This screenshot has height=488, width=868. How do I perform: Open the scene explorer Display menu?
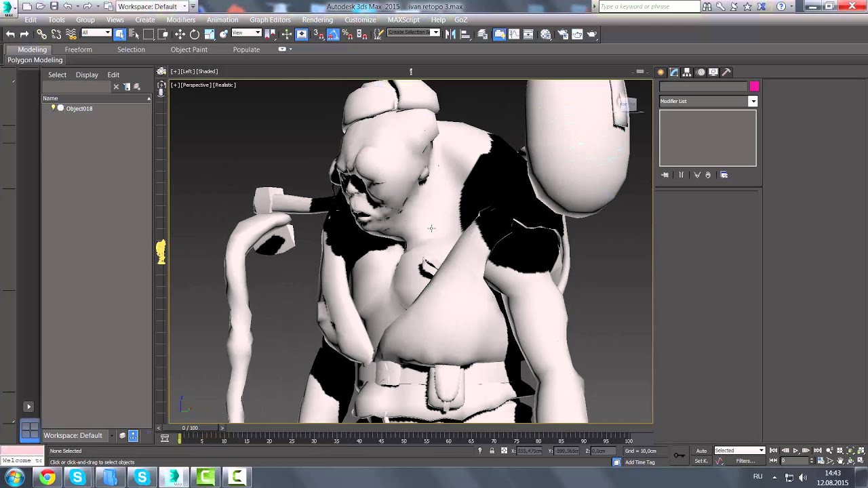click(x=87, y=75)
